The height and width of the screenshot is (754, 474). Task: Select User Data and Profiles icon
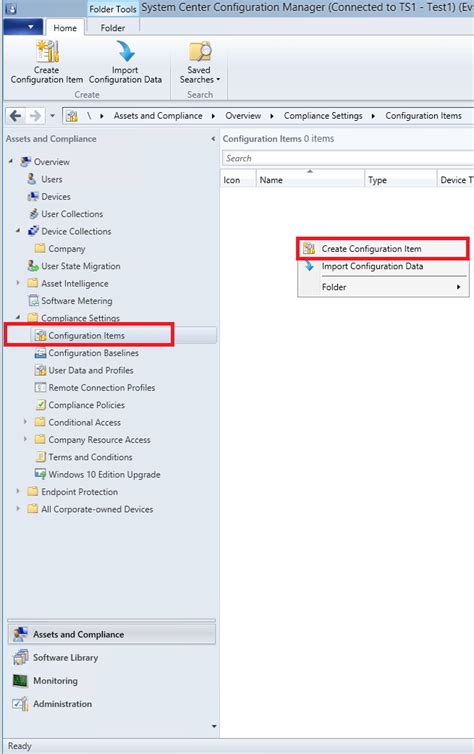tap(40, 370)
